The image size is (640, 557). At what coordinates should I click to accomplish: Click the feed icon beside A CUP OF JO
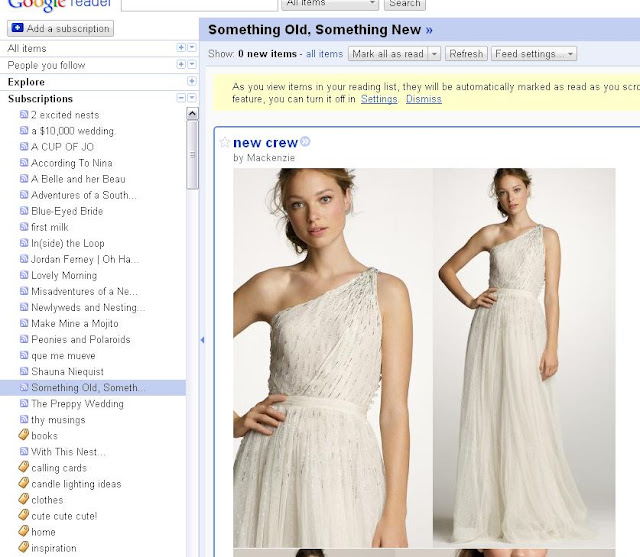pos(24,146)
